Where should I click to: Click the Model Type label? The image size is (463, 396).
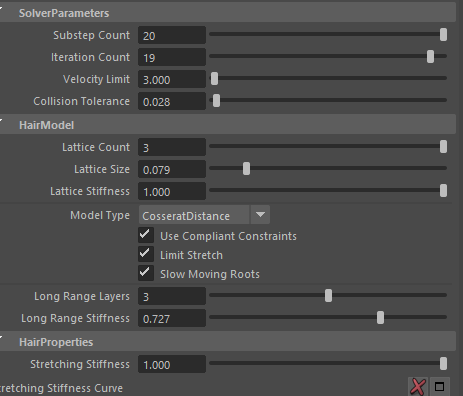(100, 215)
